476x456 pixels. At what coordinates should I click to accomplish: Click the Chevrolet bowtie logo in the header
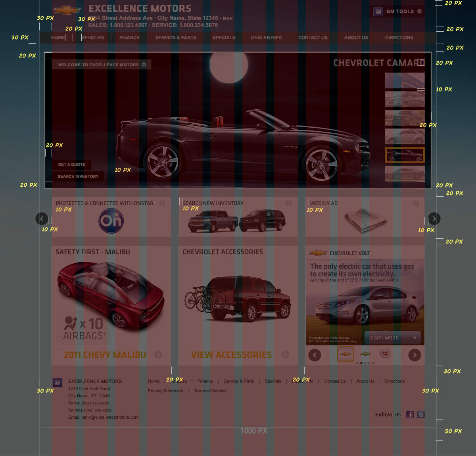pyautogui.click(x=67, y=10)
